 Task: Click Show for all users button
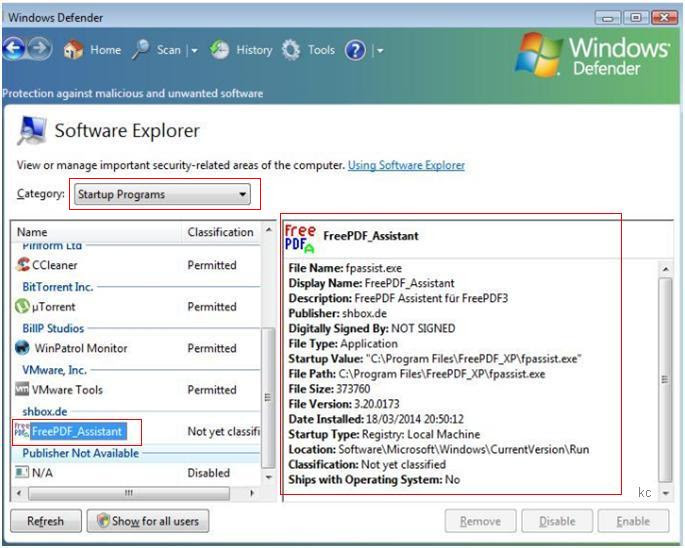pyautogui.click(x=148, y=521)
